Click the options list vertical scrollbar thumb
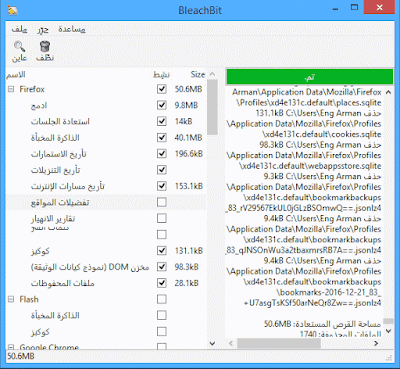Image resolution: width=400 pixels, height=369 pixels. pos(212,107)
